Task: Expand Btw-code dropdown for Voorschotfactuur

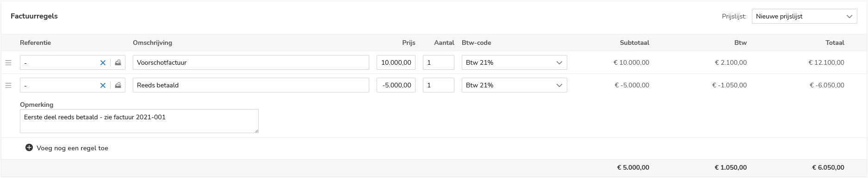Action: (514, 62)
